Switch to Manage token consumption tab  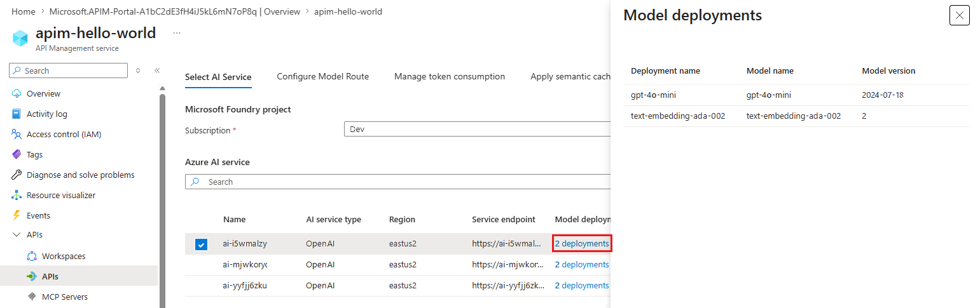(x=449, y=77)
